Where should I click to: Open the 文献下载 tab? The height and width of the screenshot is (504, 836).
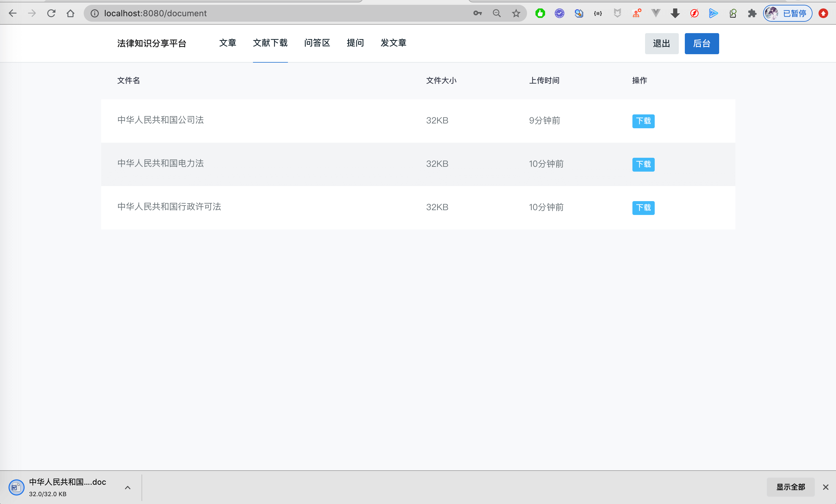270,43
